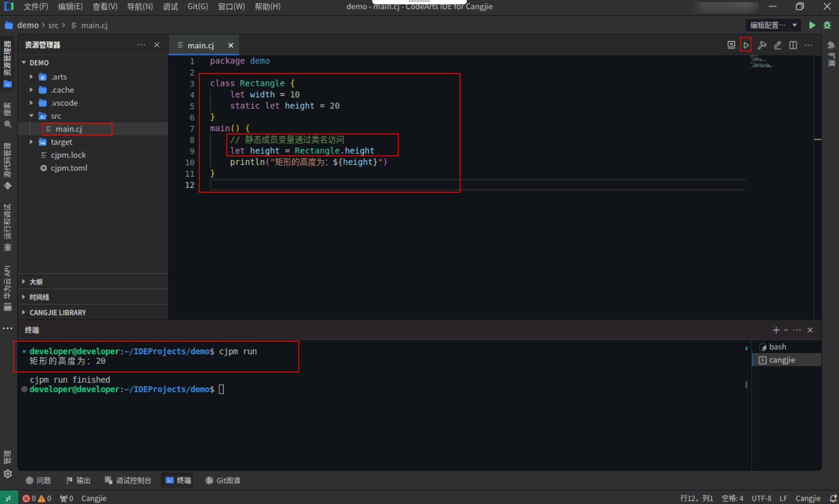Open the 窗口(W) menu
The image size is (839, 504).
[x=231, y=7]
